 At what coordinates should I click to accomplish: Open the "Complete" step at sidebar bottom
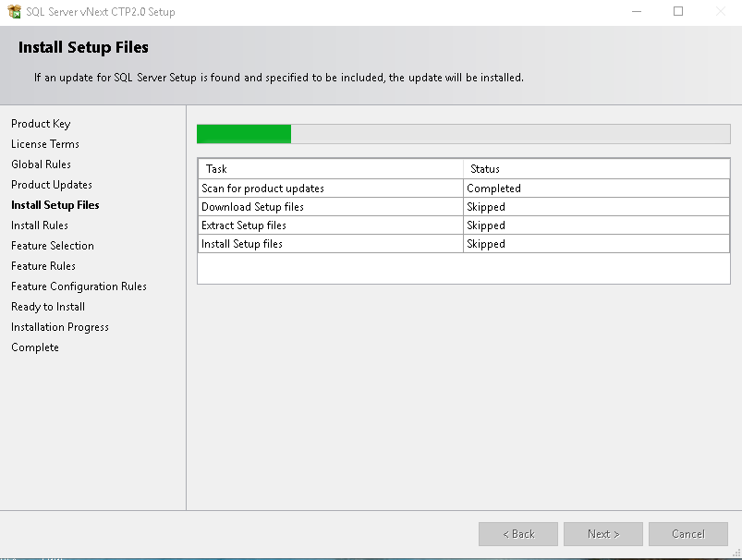[x=34, y=347]
